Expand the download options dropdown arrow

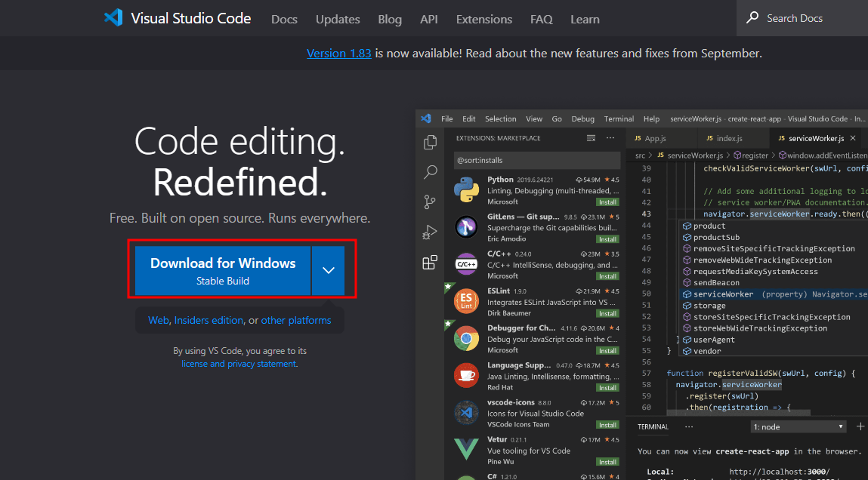click(329, 270)
